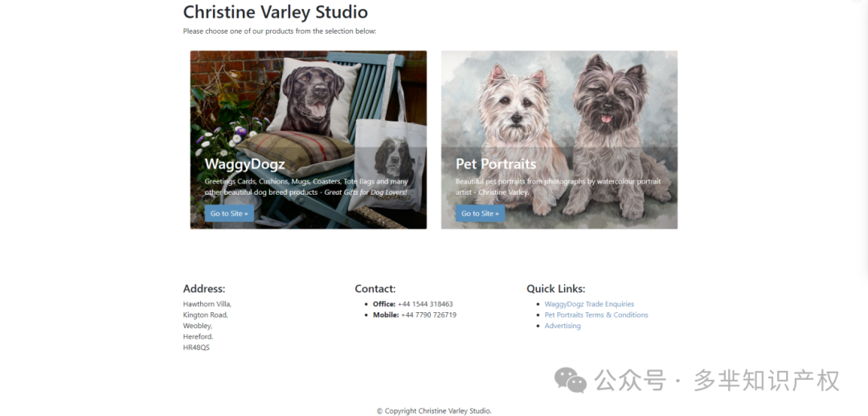Click the WeChat logo icon in watermark

point(570,381)
